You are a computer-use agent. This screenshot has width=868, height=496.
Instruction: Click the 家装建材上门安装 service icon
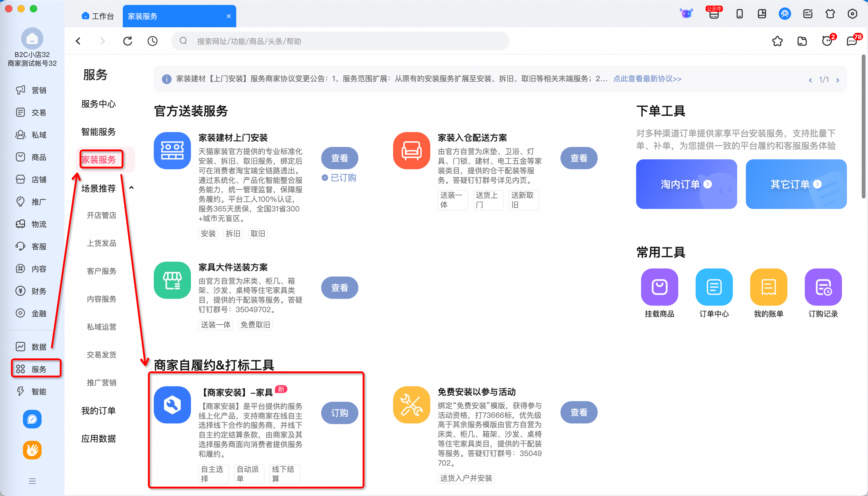(172, 150)
